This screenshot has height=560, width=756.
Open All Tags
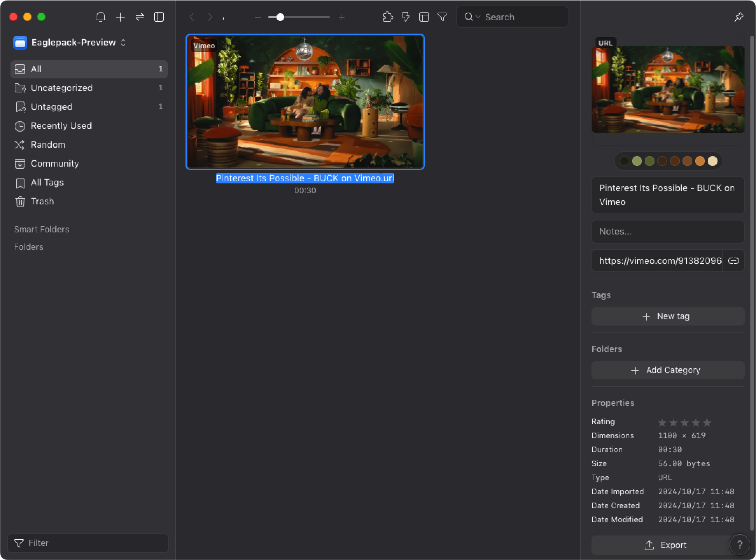[89, 182]
